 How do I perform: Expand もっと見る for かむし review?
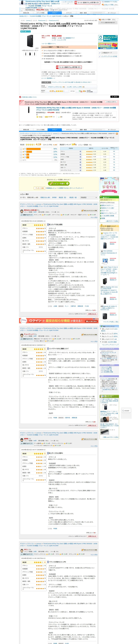(94, 554)
